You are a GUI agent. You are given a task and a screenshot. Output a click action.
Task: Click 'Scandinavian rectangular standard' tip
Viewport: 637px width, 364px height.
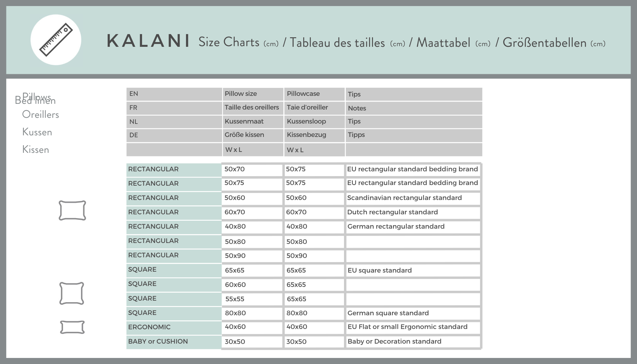[413, 198]
